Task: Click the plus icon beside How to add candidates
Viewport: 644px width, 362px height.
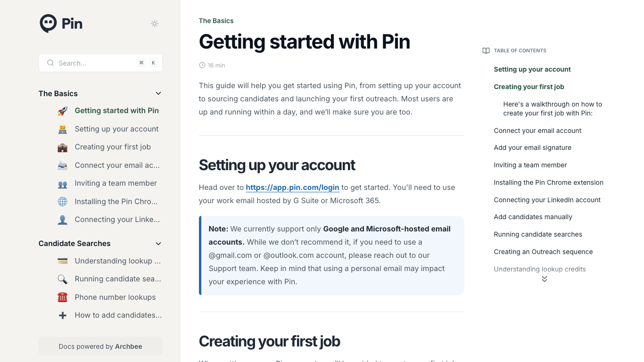Action: (62, 315)
